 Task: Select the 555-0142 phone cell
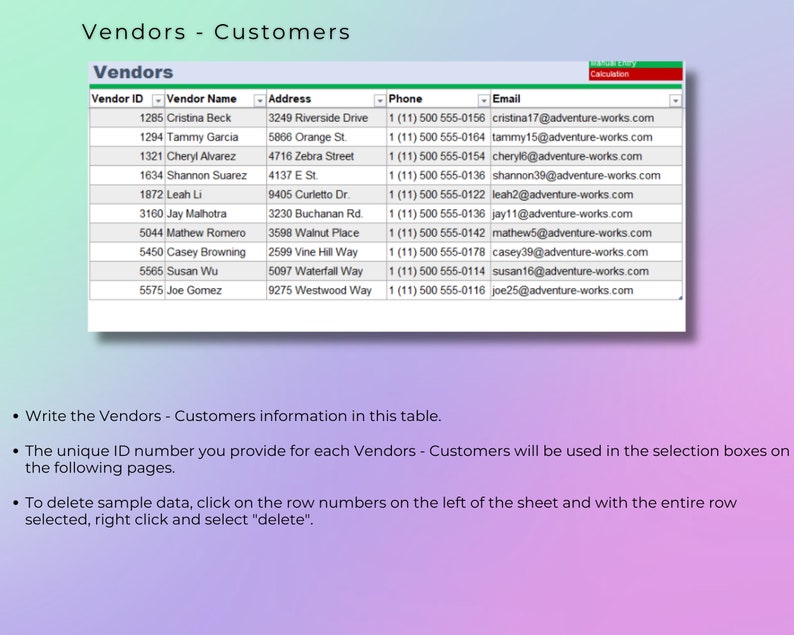click(x=439, y=233)
